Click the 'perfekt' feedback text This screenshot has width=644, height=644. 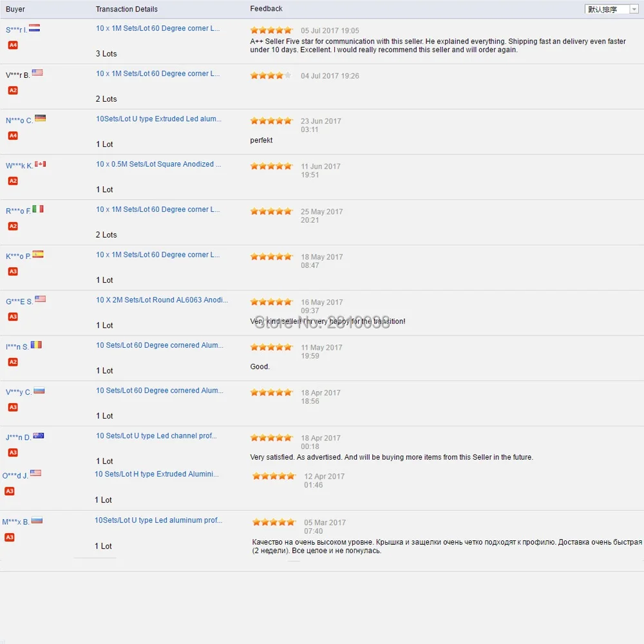click(261, 140)
